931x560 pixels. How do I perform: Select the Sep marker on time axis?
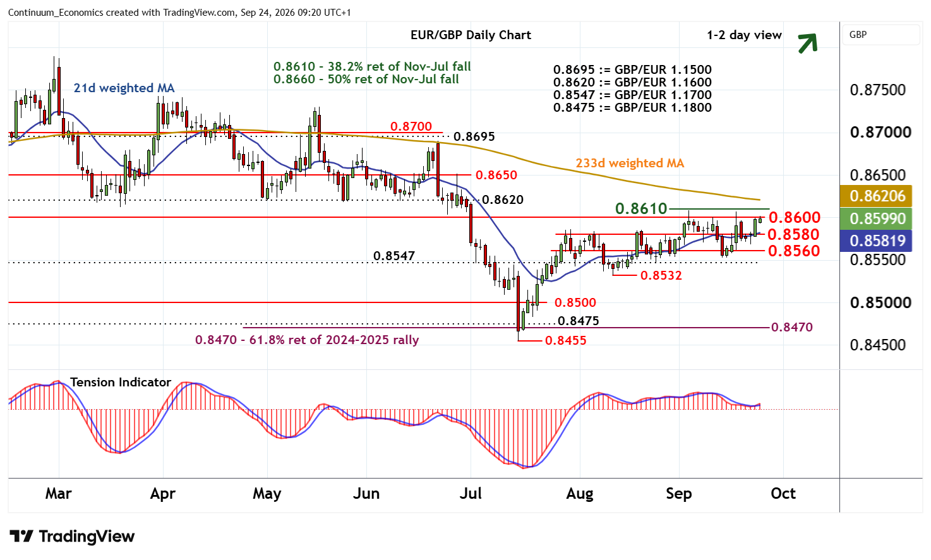tap(678, 494)
